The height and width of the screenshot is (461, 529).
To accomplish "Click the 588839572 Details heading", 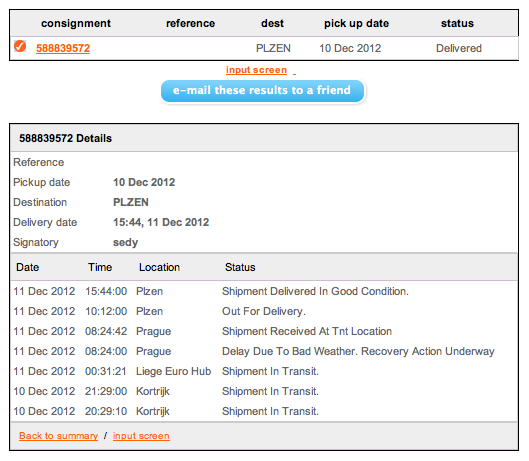I will click(x=65, y=138).
